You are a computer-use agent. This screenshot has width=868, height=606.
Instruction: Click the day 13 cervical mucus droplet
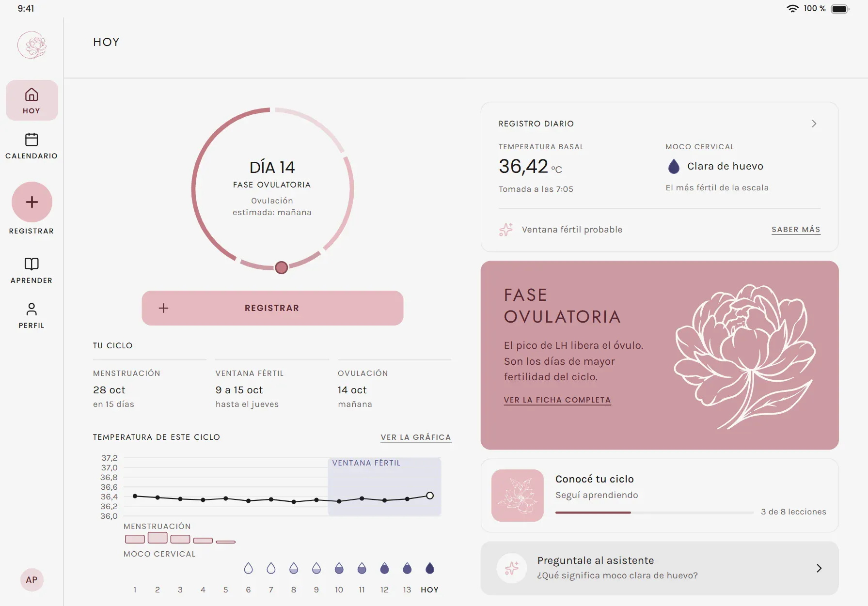(407, 568)
